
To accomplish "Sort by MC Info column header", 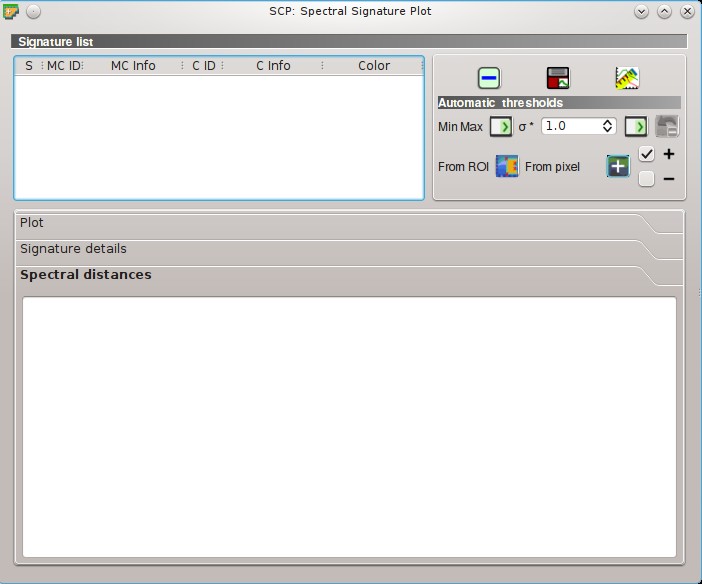I will [x=133, y=66].
